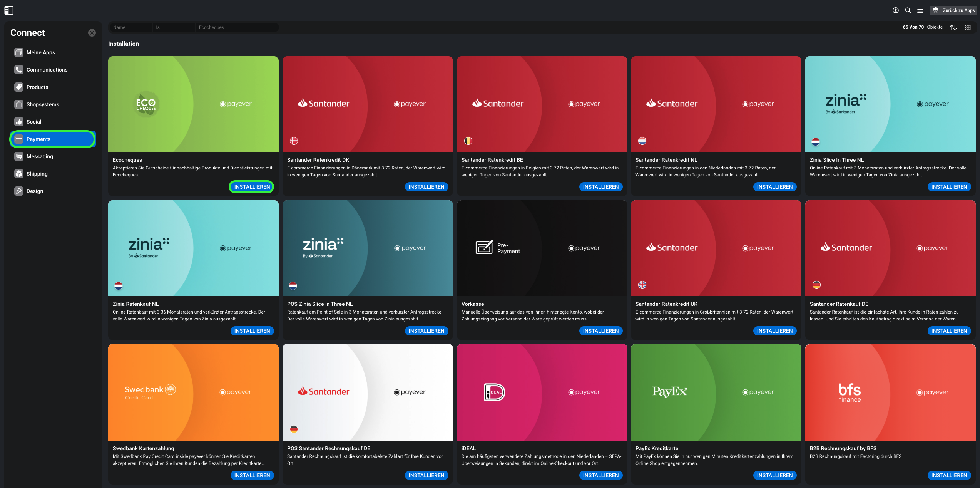This screenshot has width=980, height=488.
Task: Open the iDEAL card thumbnail
Action: 542,392
